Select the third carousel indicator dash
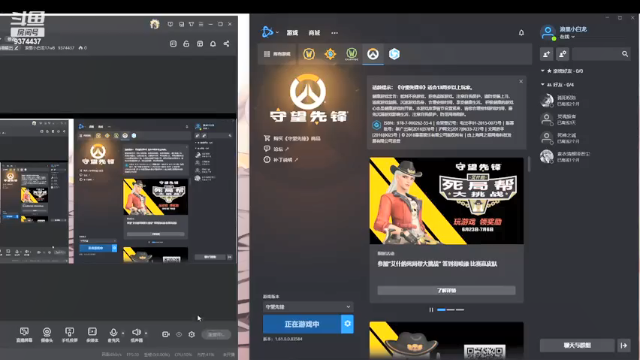Screen dimensions: 640x360 point(460,310)
